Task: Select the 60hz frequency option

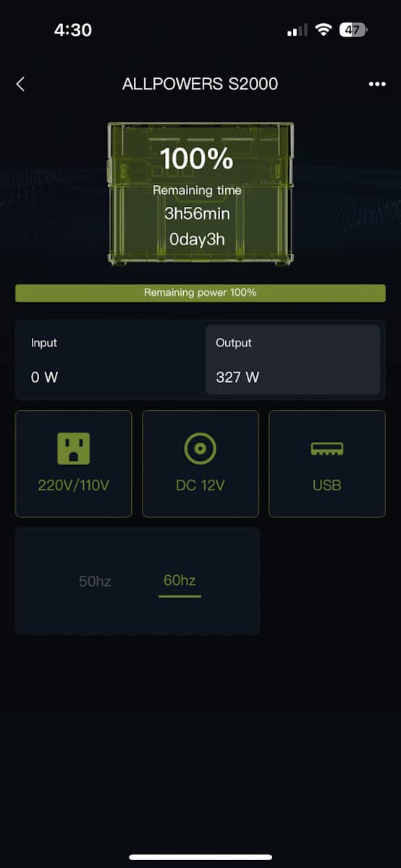Action: 180,581
